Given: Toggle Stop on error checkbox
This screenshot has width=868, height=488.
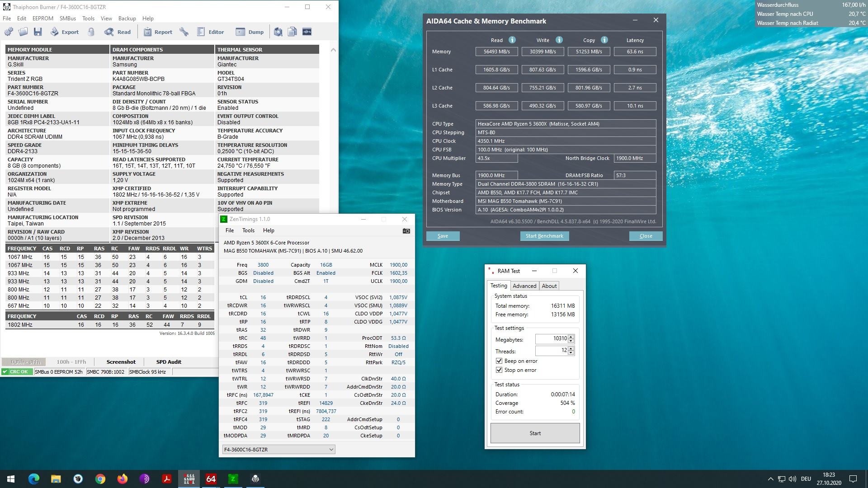Looking at the screenshot, I should (499, 370).
